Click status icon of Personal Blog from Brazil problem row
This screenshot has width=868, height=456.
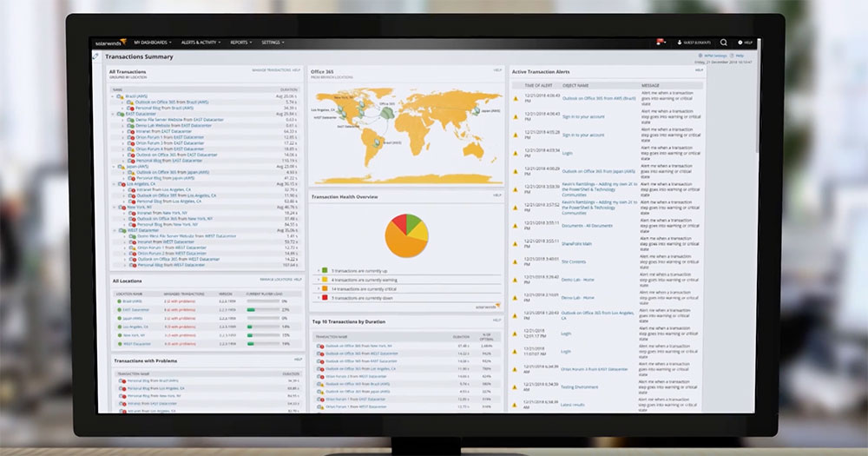click(x=122, y=381)
